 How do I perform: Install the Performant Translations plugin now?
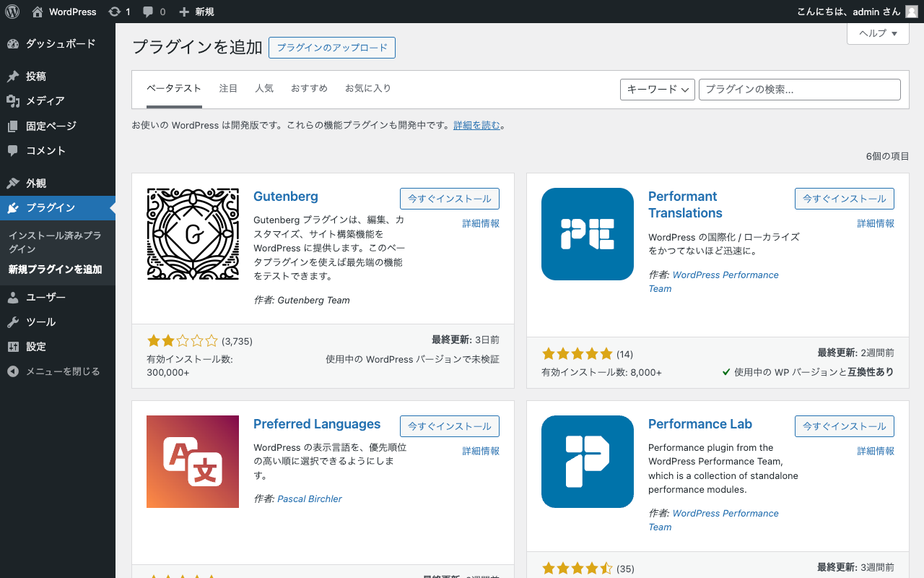pyautogui.click(x=845, y=199)
